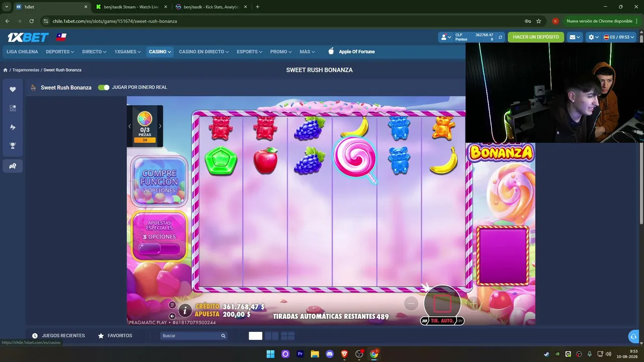Expand the Promo menu
Viewport: 644px width, 362px height.
(x=281, y=52)
